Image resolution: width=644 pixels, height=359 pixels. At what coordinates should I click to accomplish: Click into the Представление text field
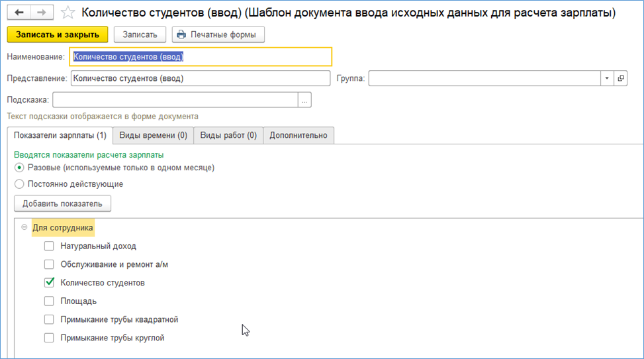tap(200, 78)
